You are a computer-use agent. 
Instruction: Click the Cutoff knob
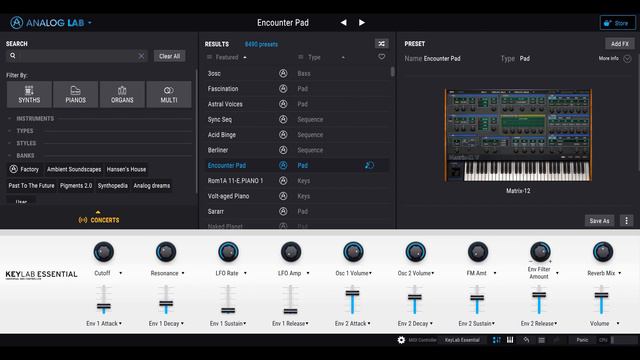tap(104, 252)
